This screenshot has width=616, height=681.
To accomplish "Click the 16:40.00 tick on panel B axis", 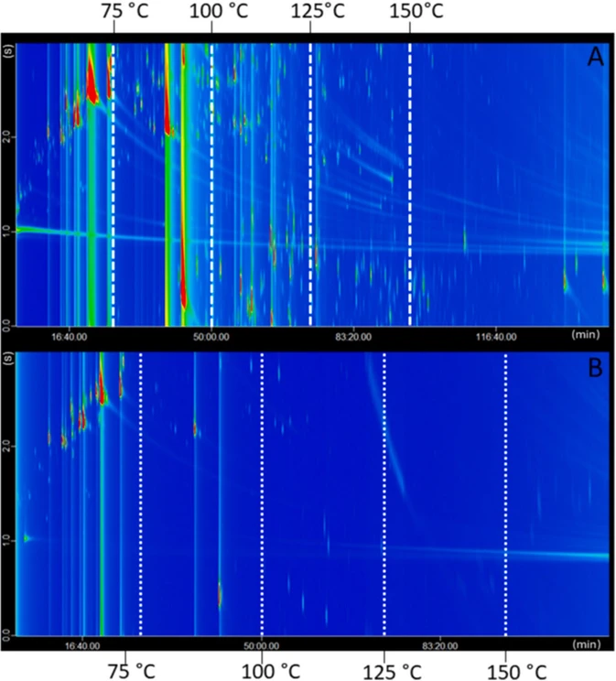I will click(x=82, y=644).
